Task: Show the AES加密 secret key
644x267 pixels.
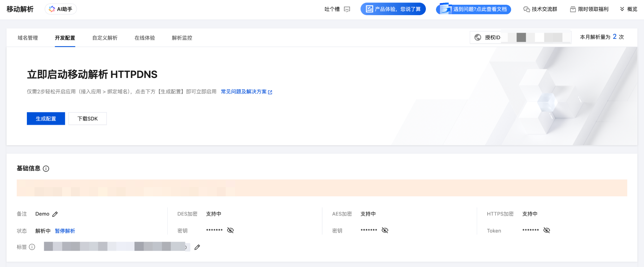Action: click(385, 230)
